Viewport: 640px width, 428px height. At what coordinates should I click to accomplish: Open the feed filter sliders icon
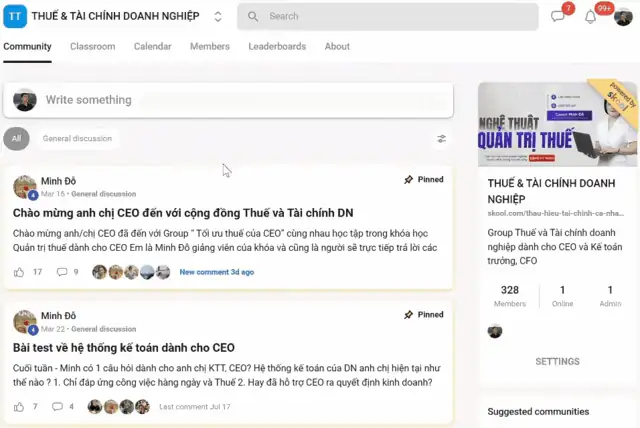tap(441, 139)
